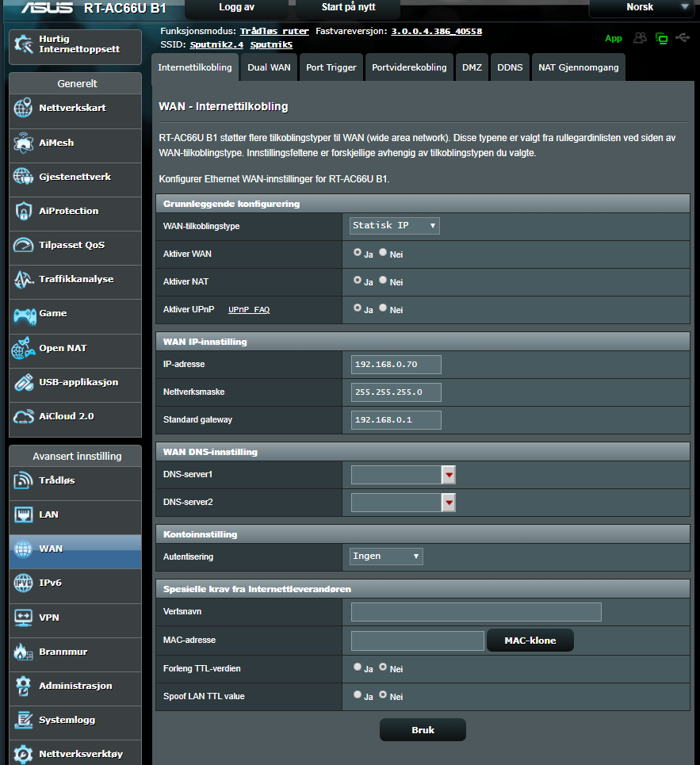
Task: Set Aktiver WAN to Nei
Action: (x=383, y=253)
